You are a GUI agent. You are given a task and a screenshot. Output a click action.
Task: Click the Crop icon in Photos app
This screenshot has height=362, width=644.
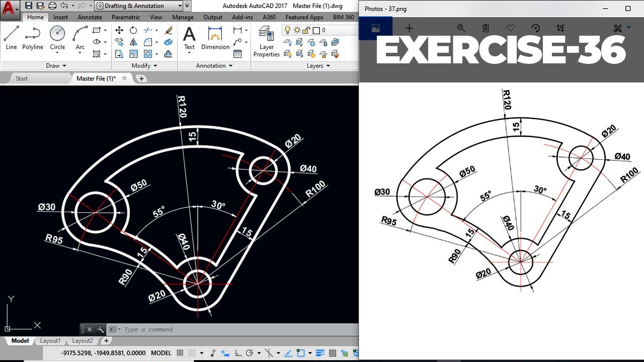click(560, 29)
